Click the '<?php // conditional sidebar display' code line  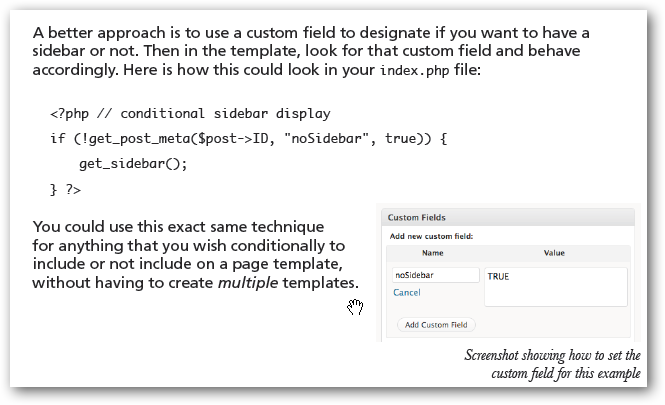(x=190, y=114)
